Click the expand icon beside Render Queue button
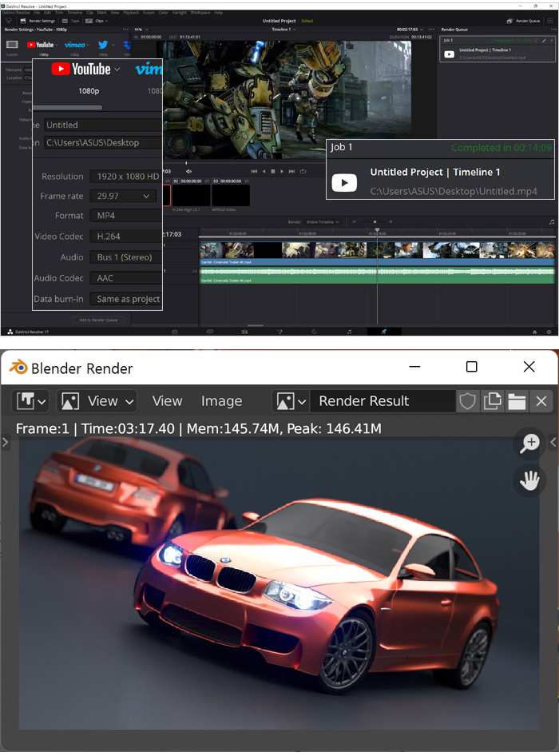Screen dimensions: 559x756 point(550,22)
